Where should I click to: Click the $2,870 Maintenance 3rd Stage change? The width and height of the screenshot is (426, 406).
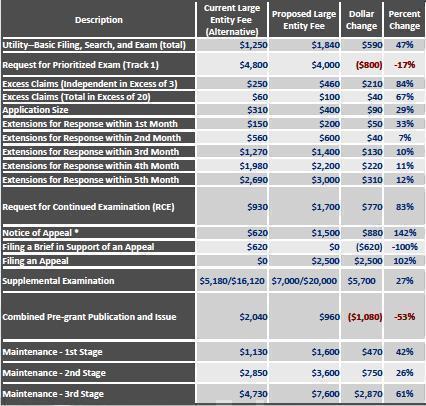pyautogui.click(x=368, y=394)
